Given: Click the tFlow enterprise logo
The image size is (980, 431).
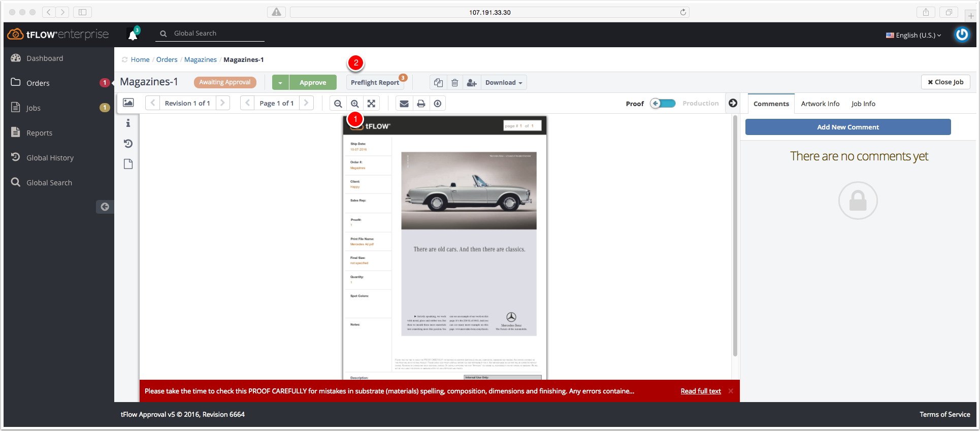Looking at the screenshot, I should click(58, 34).
